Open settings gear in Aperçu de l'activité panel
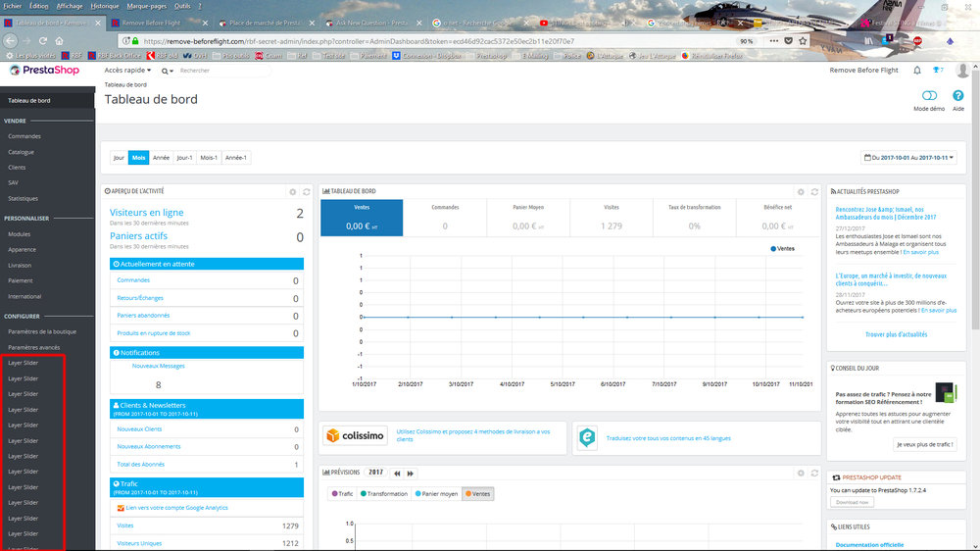This screenshot has height=551, width=980. tap(292, 191)
